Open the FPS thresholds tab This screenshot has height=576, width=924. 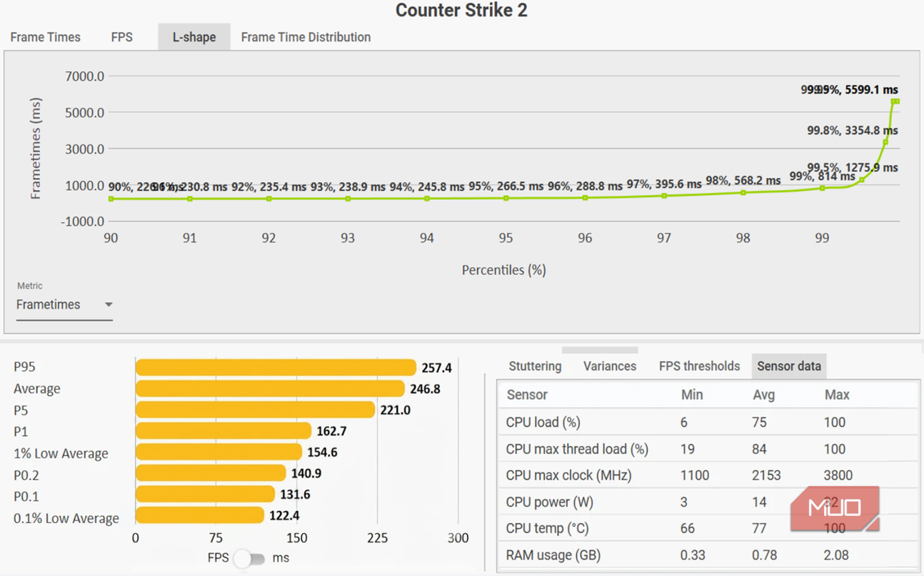click(699, 366)
